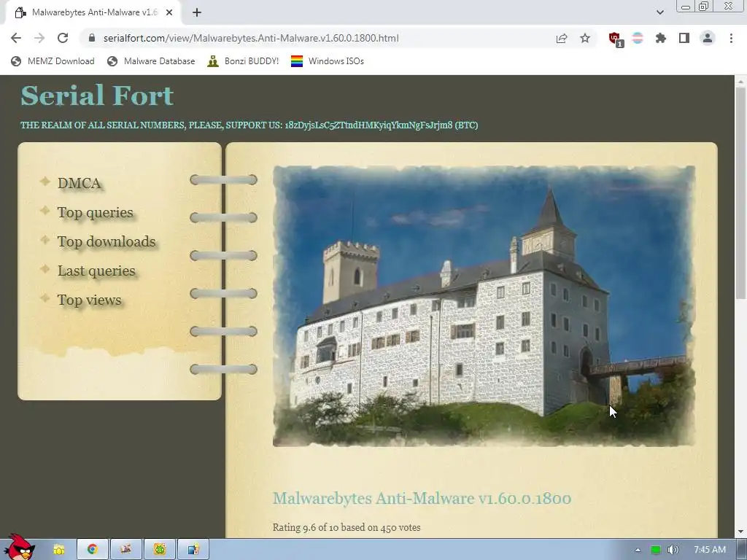747x560 pixels.
Task: Open the volume speaker tray icon
Action: pos(673,550)
